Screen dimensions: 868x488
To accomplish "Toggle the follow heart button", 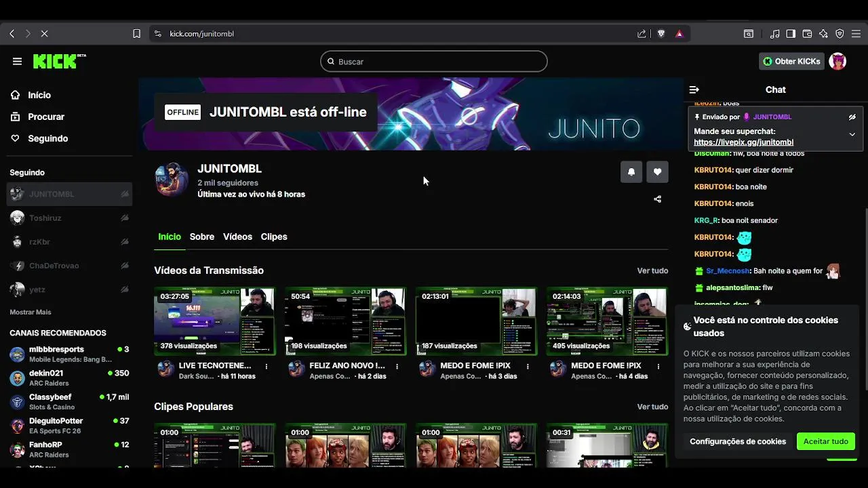I will 657,171.
